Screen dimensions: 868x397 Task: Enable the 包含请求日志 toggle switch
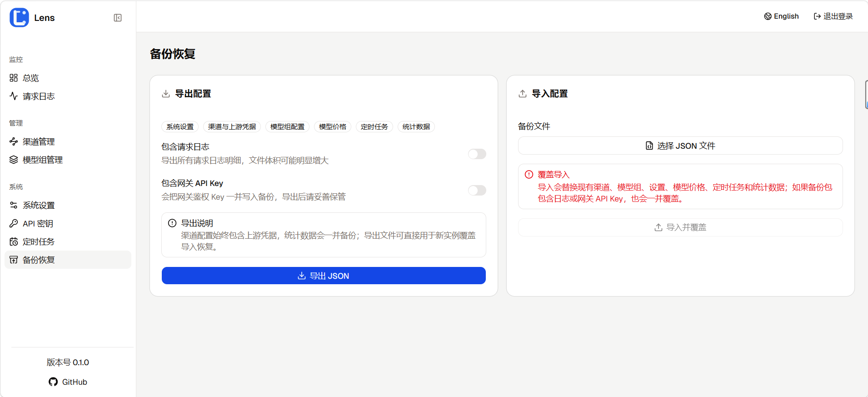pyautogui.click(x=477, y=154)
